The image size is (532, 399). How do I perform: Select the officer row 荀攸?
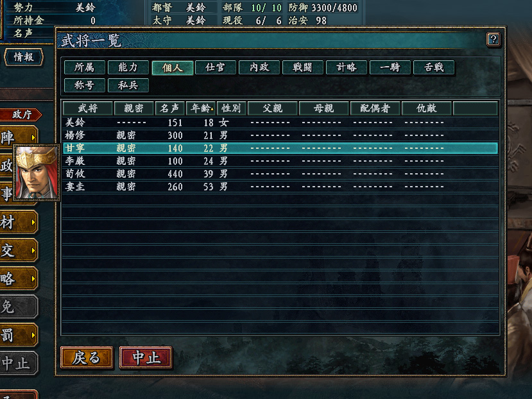point(280,174)
